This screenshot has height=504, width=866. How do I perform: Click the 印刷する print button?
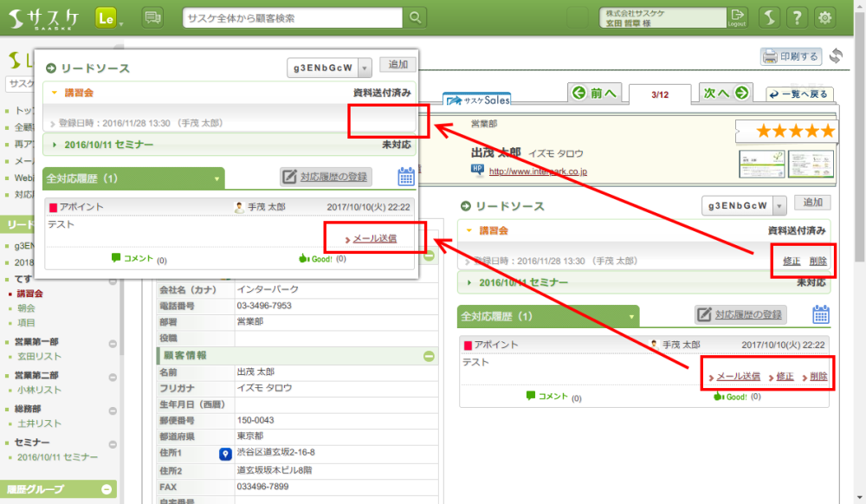pos(791,56)
